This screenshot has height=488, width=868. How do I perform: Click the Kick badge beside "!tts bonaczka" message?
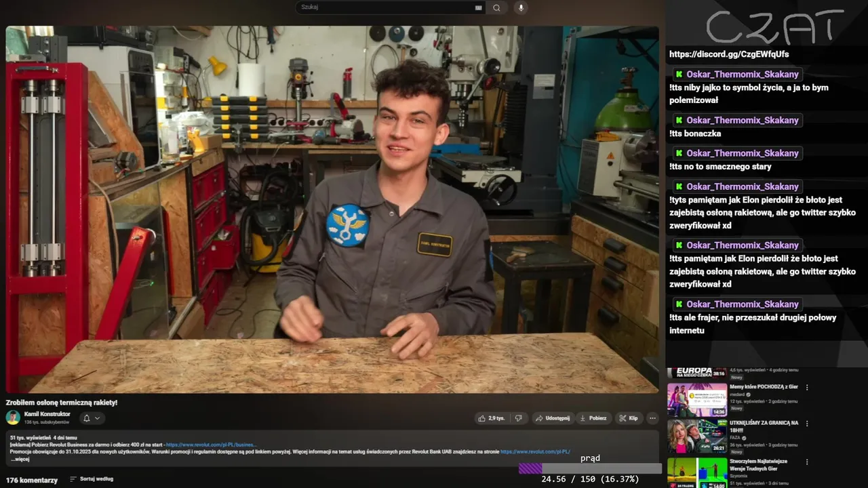click(679, 121)
